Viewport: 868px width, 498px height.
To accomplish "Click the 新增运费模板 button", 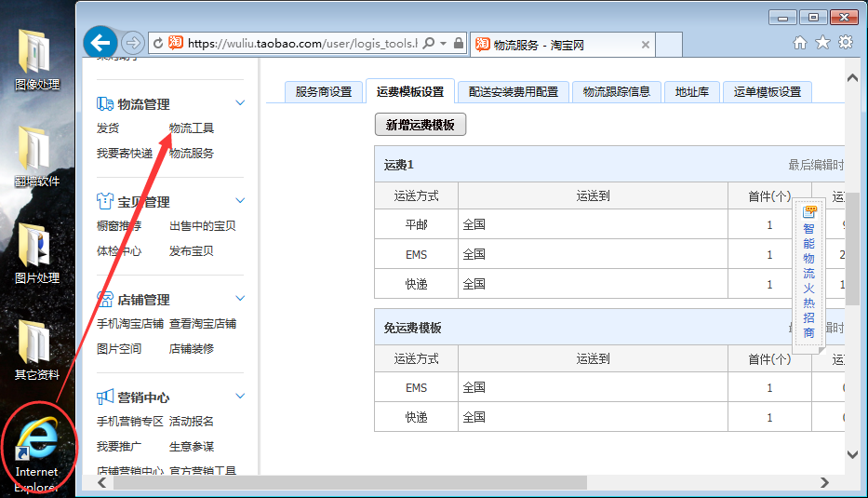I will tap(420, 125).
